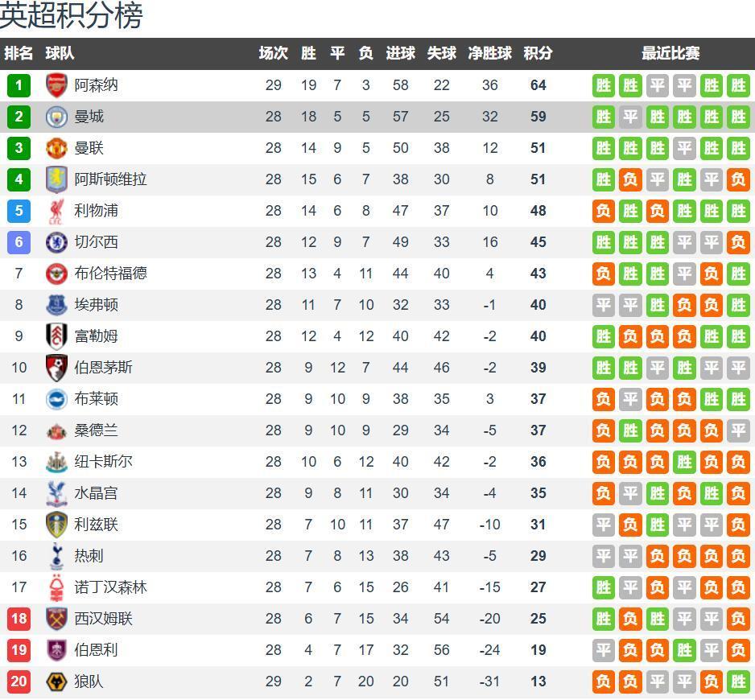Click the Chelsea club crest icon
The image size is (755, 700).
[56, 242]
